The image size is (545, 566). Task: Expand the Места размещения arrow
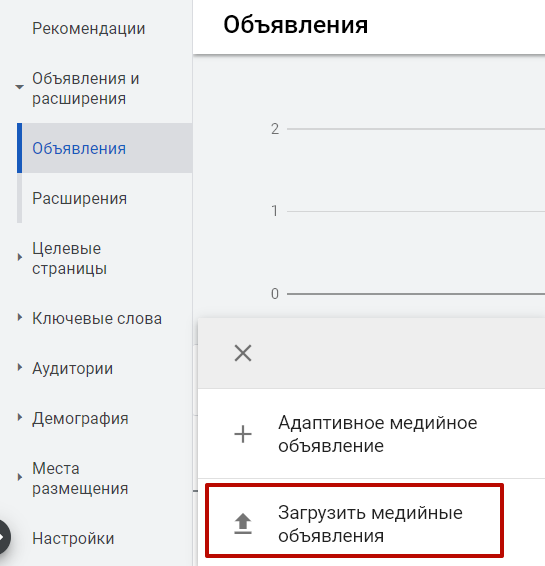tap(20, 477)
